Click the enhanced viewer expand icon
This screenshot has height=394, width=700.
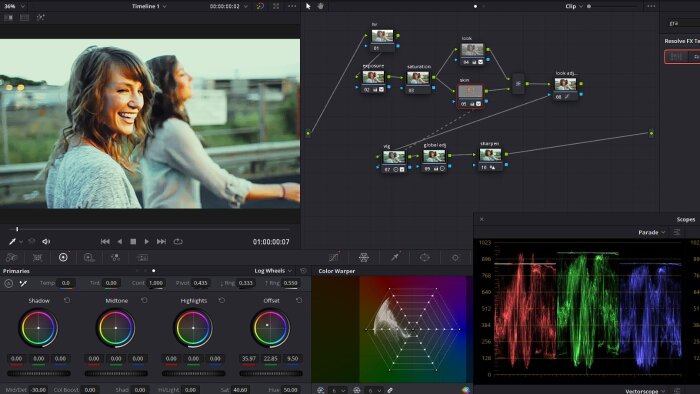coord(276,6)
